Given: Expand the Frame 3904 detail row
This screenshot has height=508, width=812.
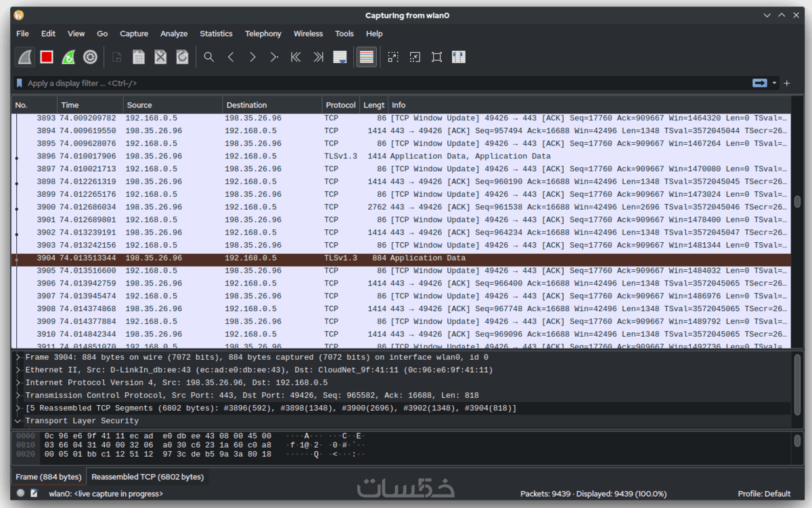Looking at the screenshot, I should pyautogui.click(x=18, y=357).
